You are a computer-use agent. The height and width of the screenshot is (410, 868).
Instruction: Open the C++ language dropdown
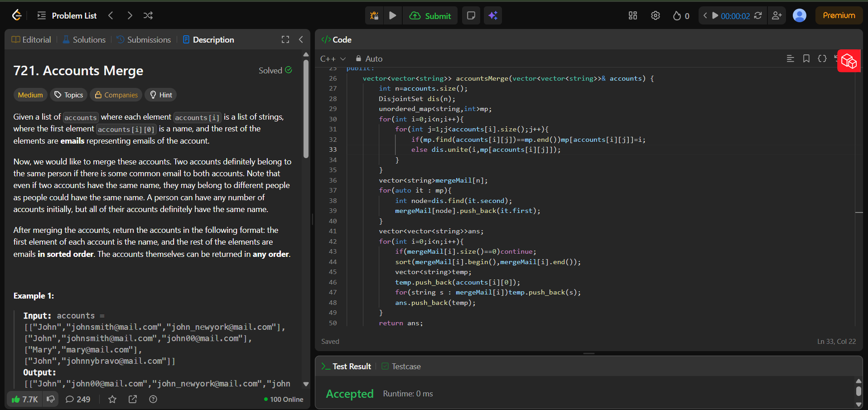(333, 59)
